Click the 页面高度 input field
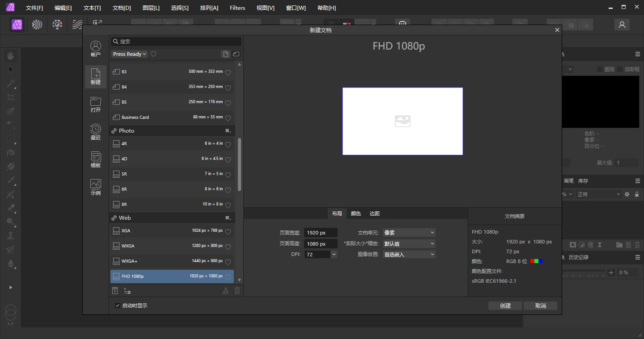Viewport: 644px width, 339px height. point(321,244)
